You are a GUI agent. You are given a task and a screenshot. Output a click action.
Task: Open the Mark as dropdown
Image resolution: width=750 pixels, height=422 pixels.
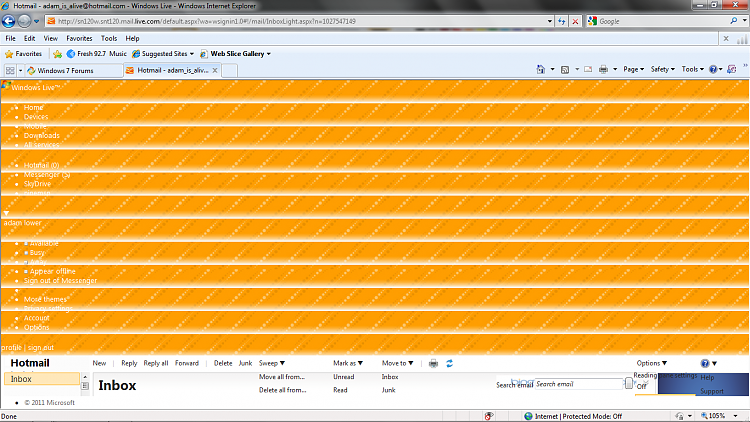[348, 363]
